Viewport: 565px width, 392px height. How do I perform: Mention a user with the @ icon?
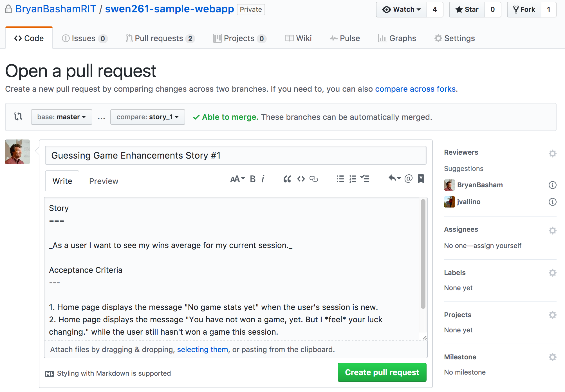408,179
